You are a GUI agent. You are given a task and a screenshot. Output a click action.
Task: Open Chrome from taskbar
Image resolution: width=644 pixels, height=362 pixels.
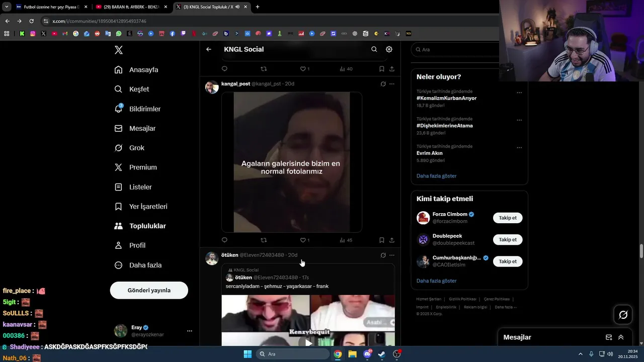coord(338,354)
